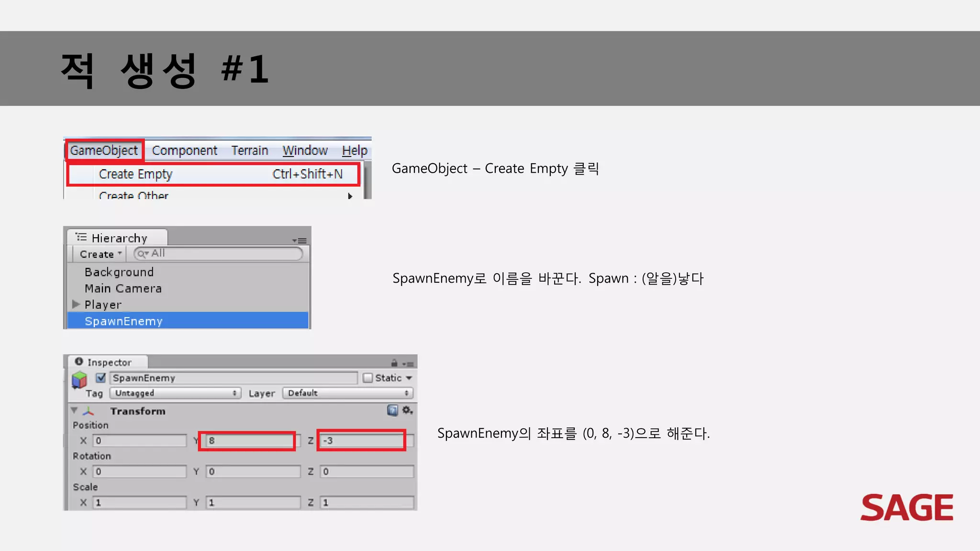The image size is (980, 551).
Task: Open the Layer Default dropdown
Action: click(348, 393)
